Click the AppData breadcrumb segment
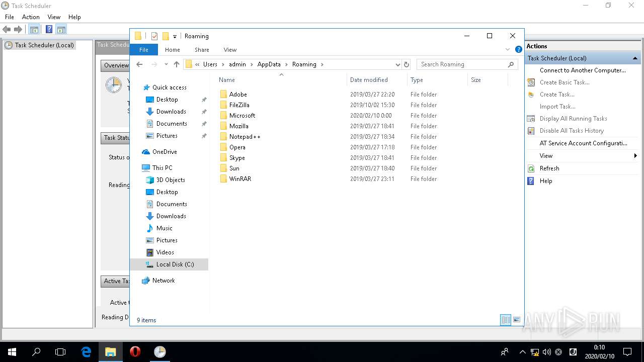Screen dimensions: 644x362 click(269, 64)
